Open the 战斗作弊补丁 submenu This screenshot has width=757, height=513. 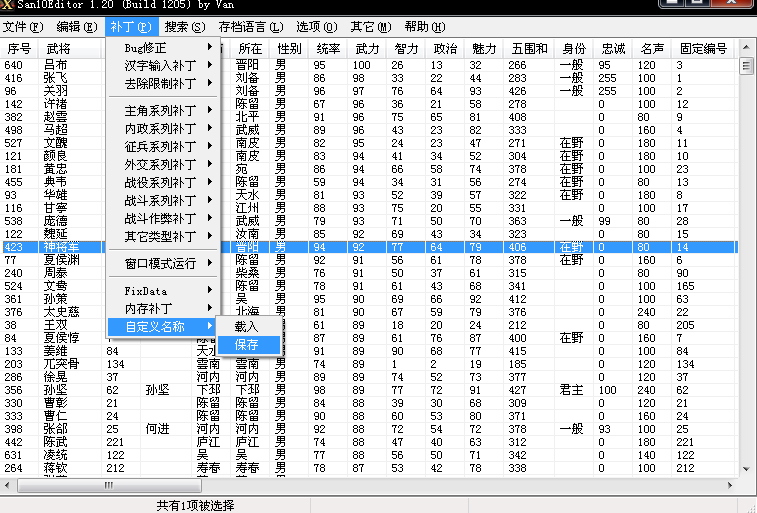point(162,218)
